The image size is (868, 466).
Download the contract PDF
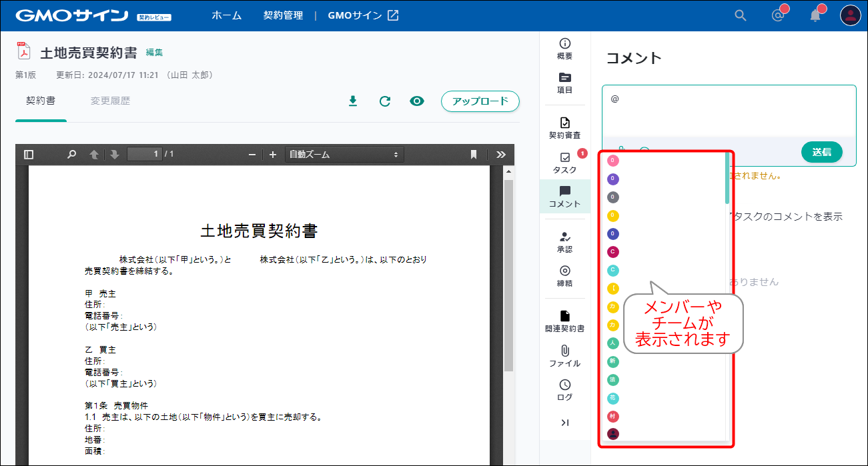(x=353, y=101)
